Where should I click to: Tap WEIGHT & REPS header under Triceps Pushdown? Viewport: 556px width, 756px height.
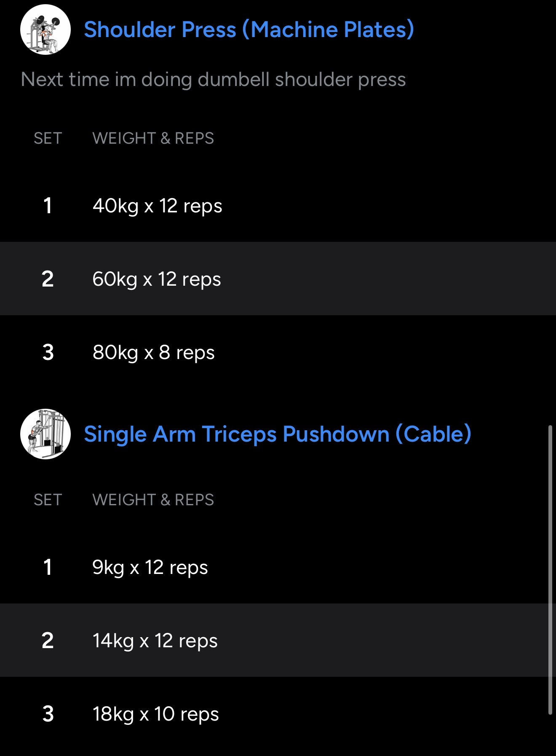(153, 500)
